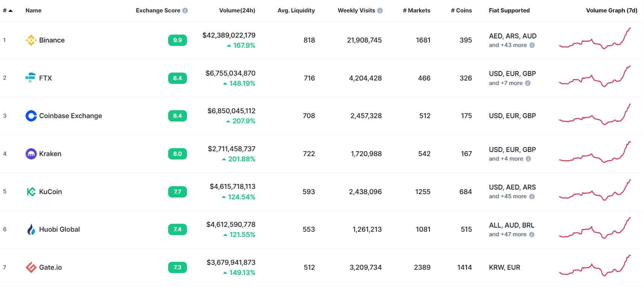Sort by # Markets column header

(416, 11)
